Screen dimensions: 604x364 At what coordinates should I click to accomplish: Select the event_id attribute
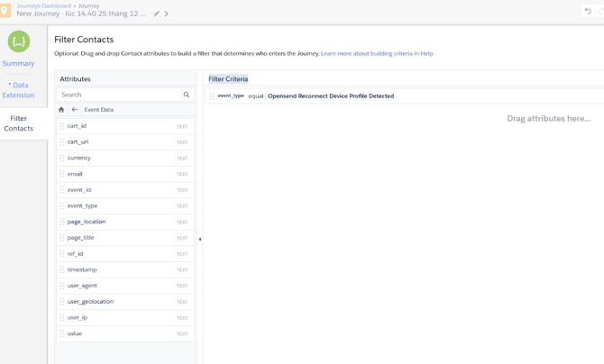pyautogui.click(x=79, y=190)
